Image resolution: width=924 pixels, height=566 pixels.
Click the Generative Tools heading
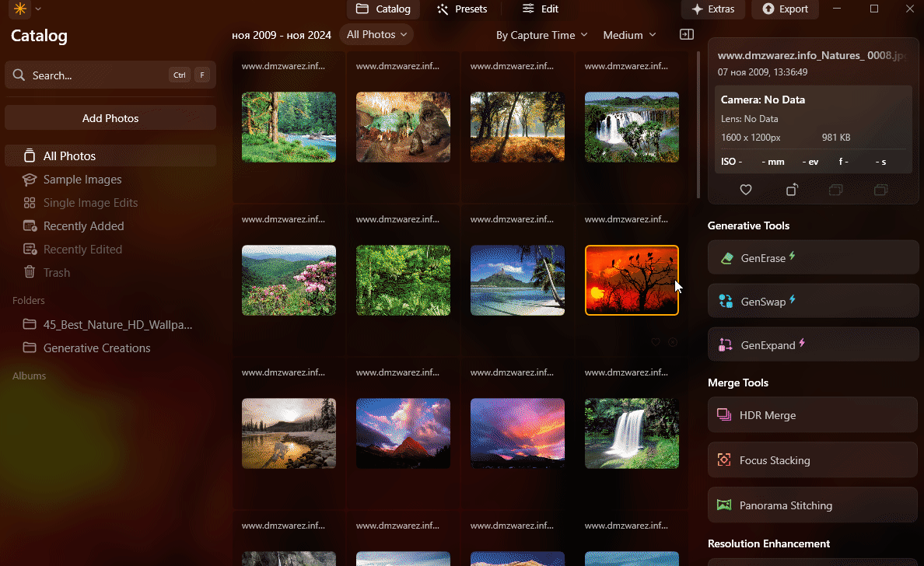click(748, 225)
